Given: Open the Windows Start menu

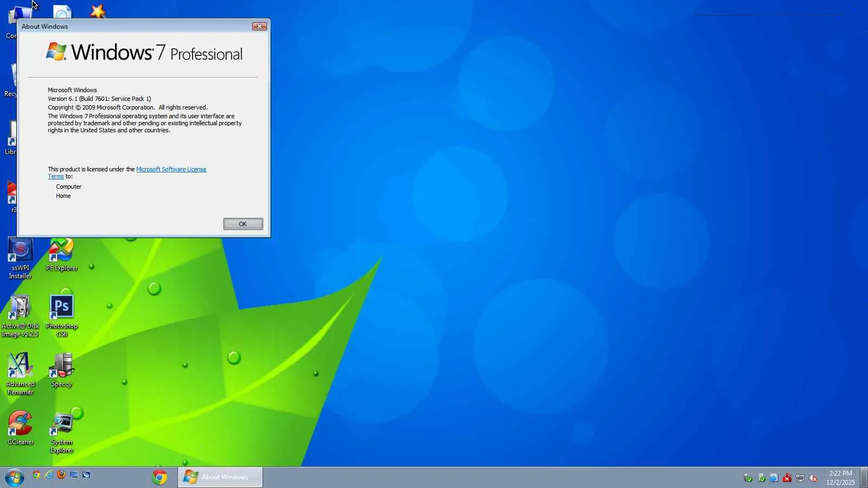Looking at the screenshot, I should (x=15, y=477).
